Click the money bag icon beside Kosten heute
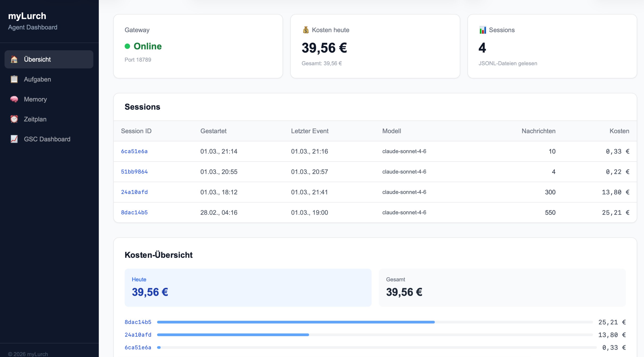The image size is (644, 357). pyautogui.click(x=305, y=30)
